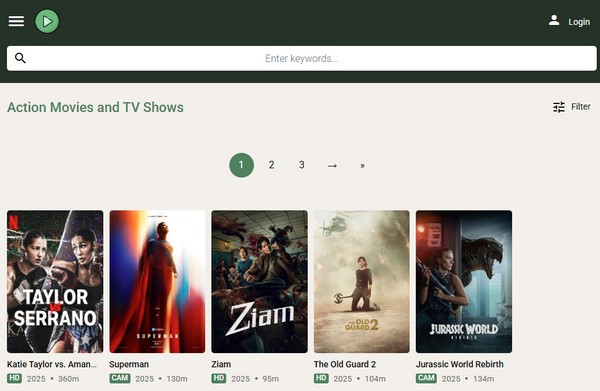Screen dimensions: 600x391
Task: Select page 1 in pagination
Action: [241, 165]
